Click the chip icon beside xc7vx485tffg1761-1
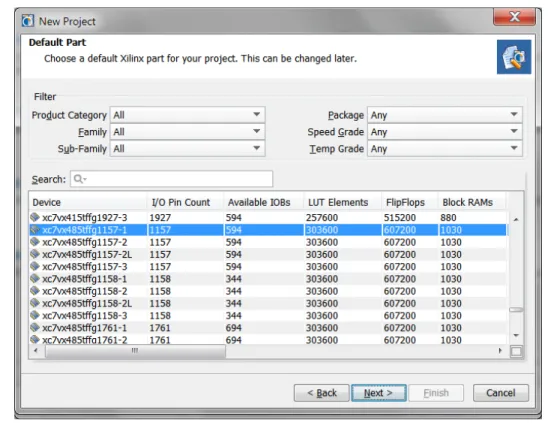The image size is (548, 423). click(x=35, y=327)
